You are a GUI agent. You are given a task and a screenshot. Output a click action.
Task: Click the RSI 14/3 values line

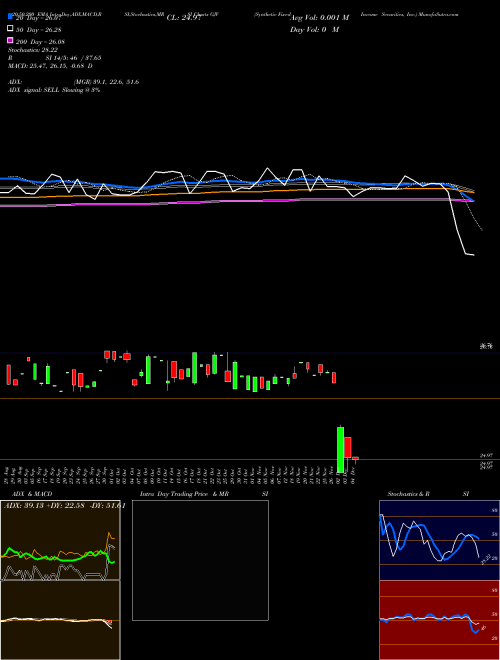pyautogui.click(x=55, y=58)
